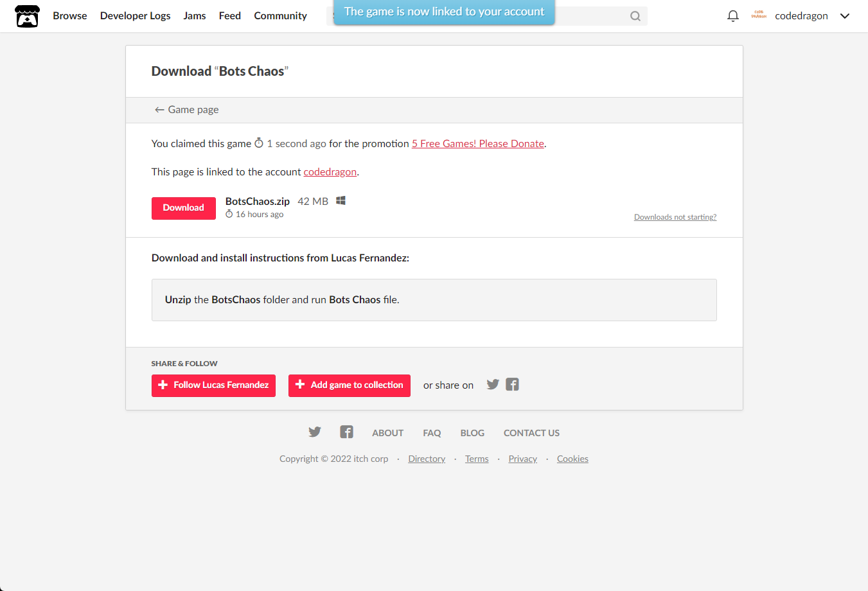The height and width of the screenshot is (591, 868).
Task: Select the BotsChaos.zip file name
Action: 258,202
